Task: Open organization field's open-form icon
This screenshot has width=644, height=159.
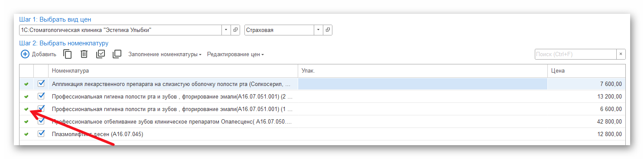Action: pyautogui.click(x=236, y=30)
